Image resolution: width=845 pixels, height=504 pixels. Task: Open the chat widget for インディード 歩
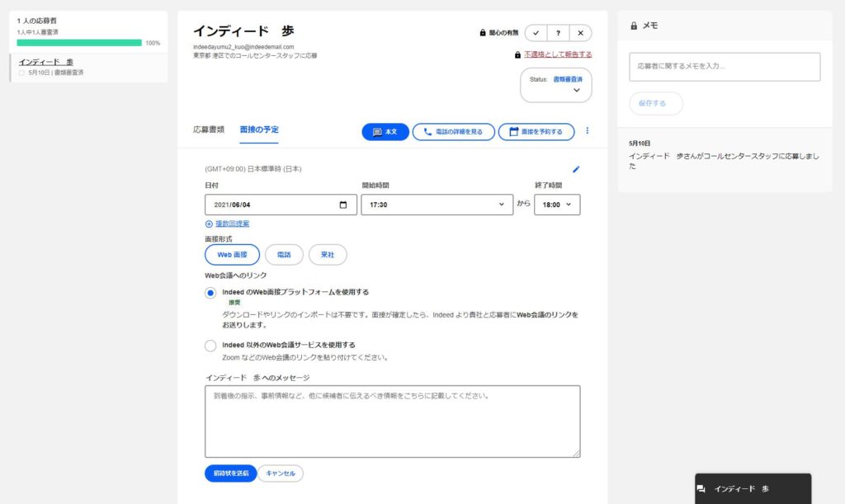(752, 487)
